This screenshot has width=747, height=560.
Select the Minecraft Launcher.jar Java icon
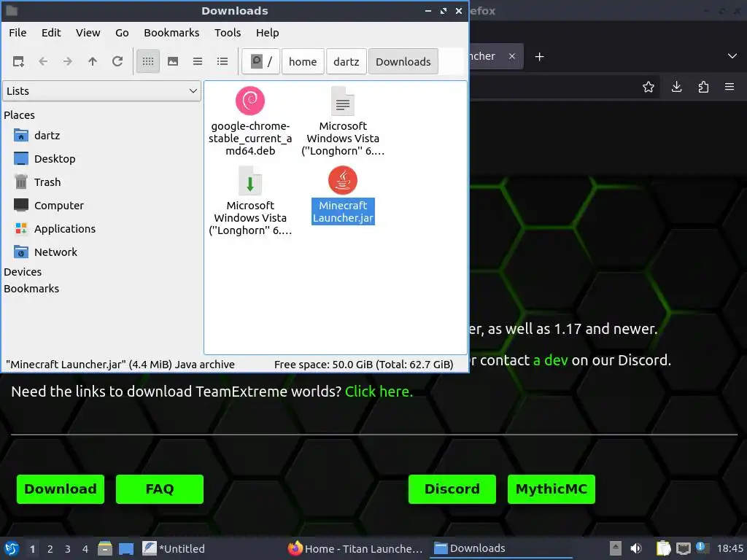coord(343,181)
